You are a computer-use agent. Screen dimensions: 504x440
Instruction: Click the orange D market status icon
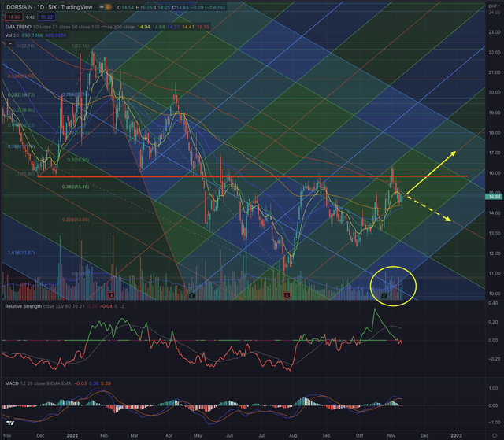(109, 7)
